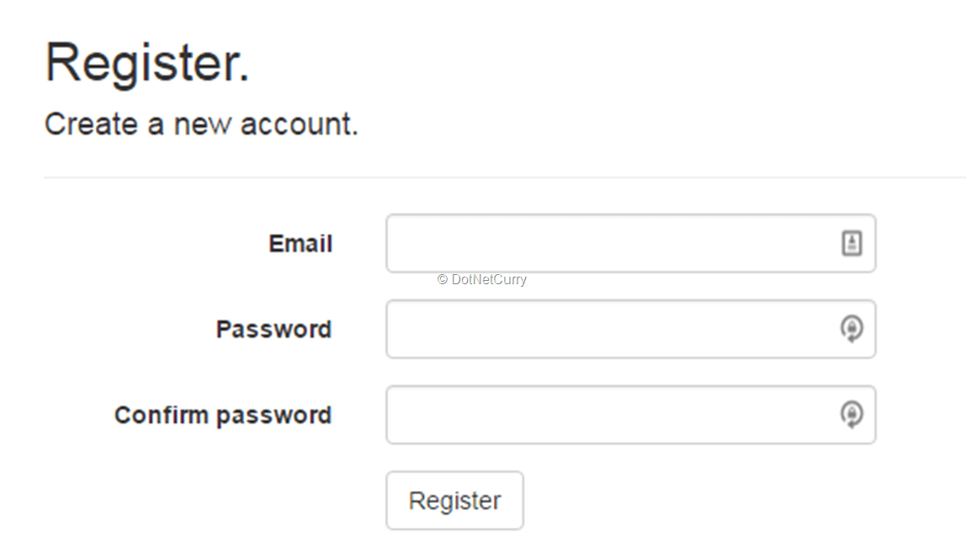Generate a password using Password field icon

tap(852, 329)
